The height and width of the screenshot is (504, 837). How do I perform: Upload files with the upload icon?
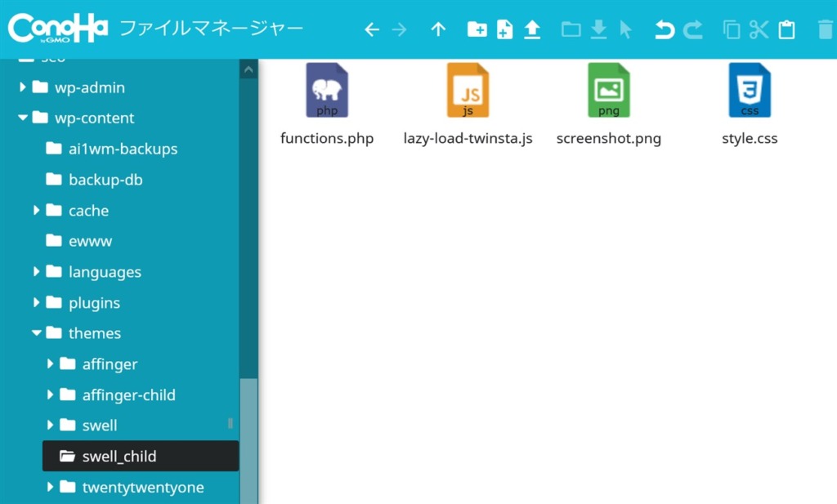531,29
